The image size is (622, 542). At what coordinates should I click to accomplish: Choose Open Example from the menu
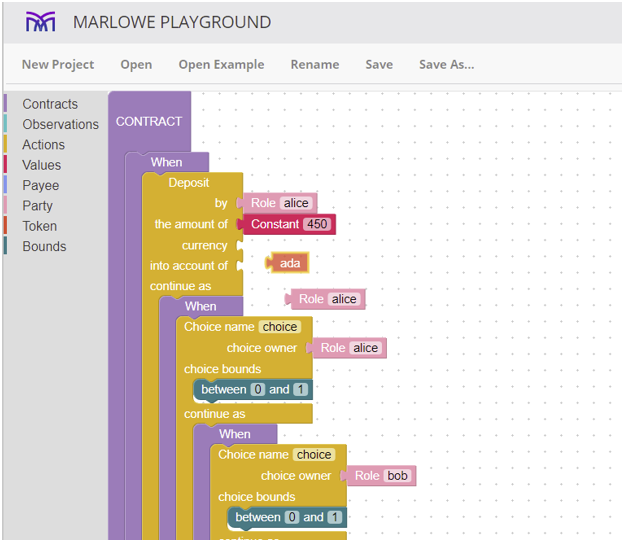[x=221, y=64]
